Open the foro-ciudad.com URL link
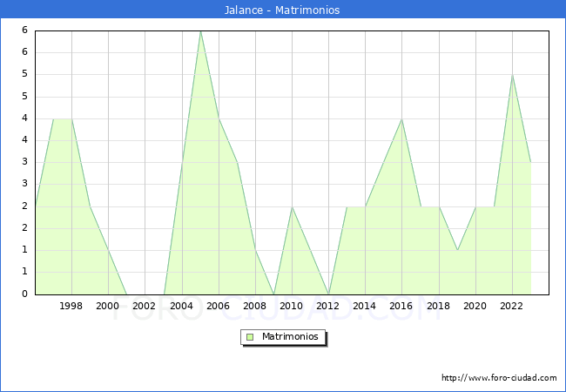566x392 pixels. tap(499, 378)
